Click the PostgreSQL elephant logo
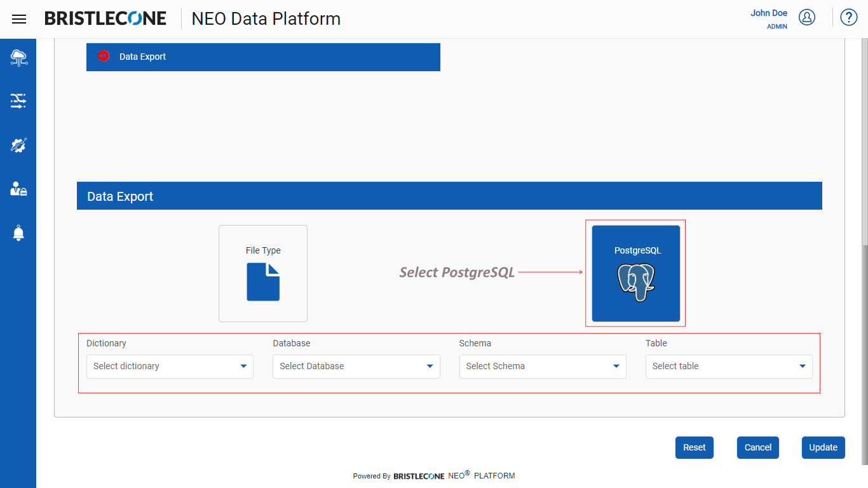This screenshot has height=488, width=868. point(636,281)
